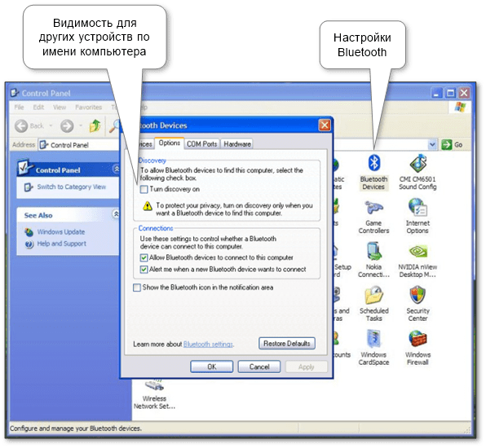Click the Windows Update link
Viewport: 486px width, 448px height.
60,232
